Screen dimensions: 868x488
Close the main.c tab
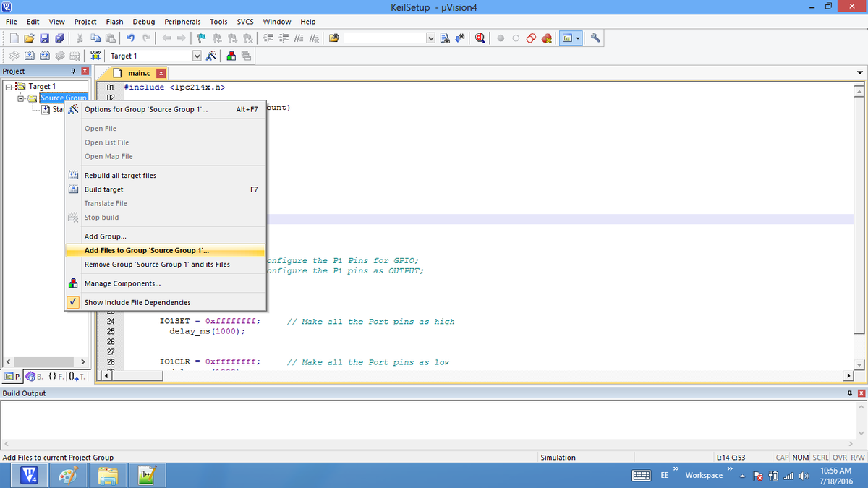click(x=161, y=73)
